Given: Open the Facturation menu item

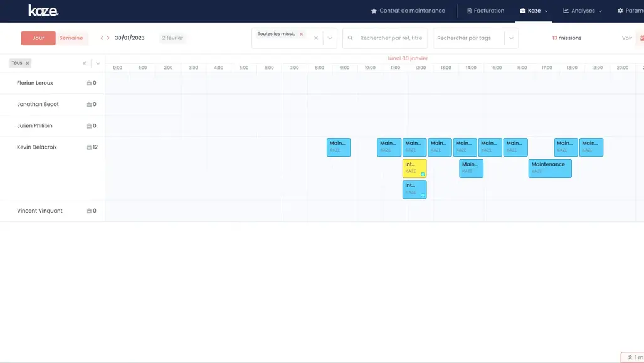Looking at the screenshot, I should pyautogui.click(x=485, y=11).
